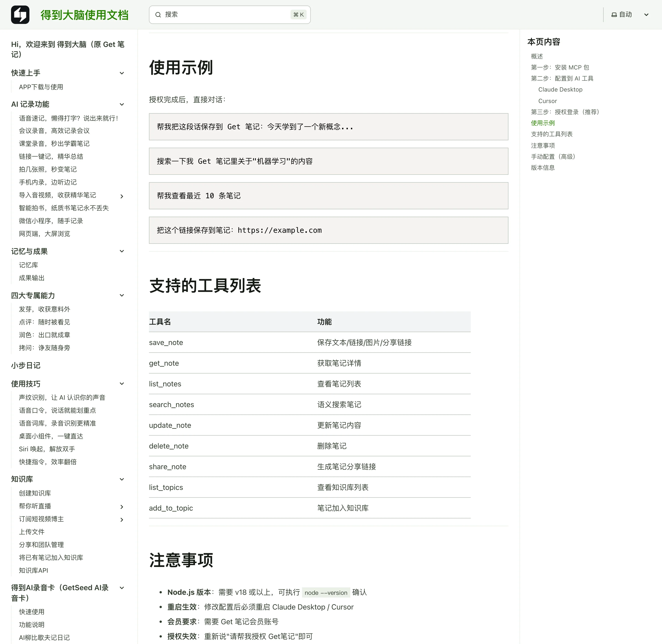Jump to 版本信息 section

click(x=543, y=167)
